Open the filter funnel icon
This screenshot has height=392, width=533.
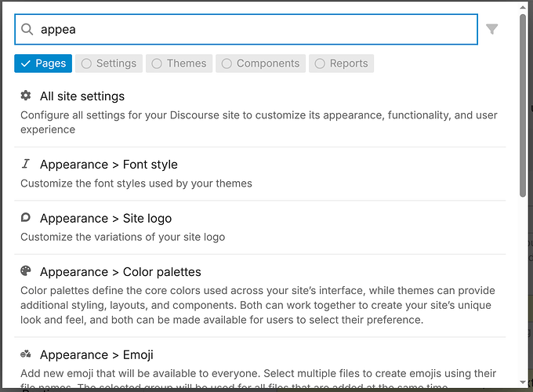[491, 29]
